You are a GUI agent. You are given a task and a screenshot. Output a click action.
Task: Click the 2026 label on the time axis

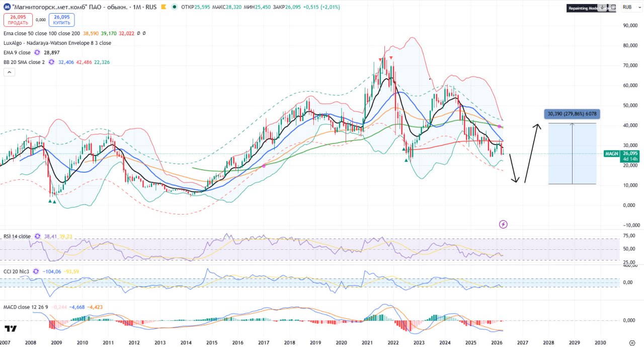coord(497,342)
